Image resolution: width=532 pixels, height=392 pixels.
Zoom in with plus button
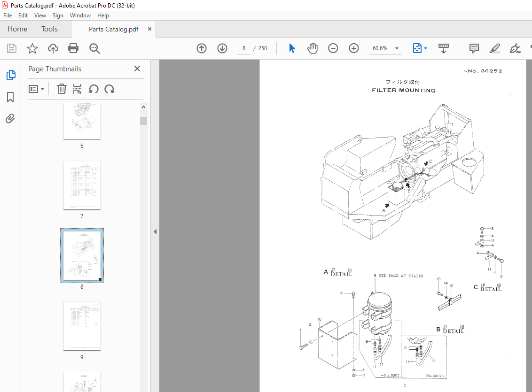(x=354, y=48)
